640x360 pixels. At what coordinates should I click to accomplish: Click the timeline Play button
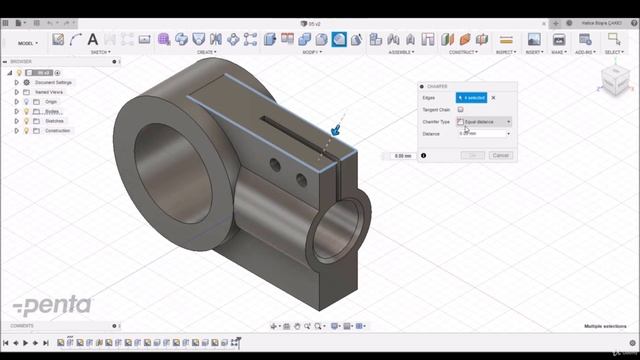tap(26, 343)
